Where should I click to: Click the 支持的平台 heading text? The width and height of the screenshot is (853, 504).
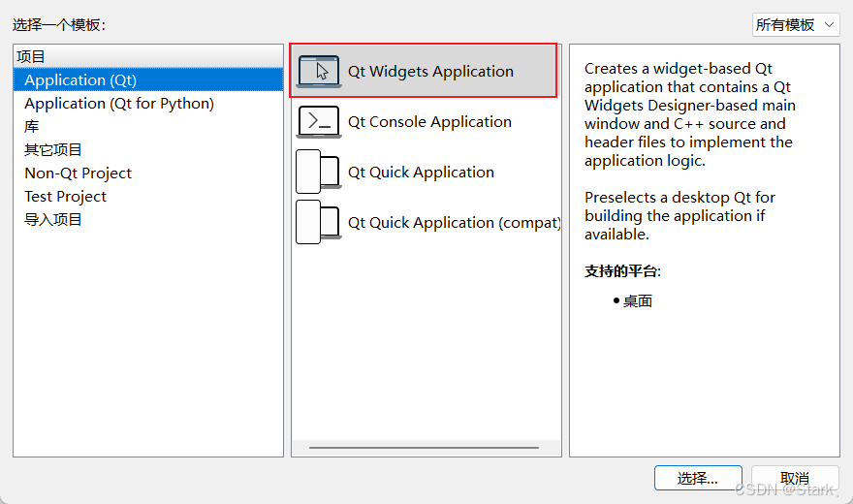pyautogui.click(x=622, y=271)
